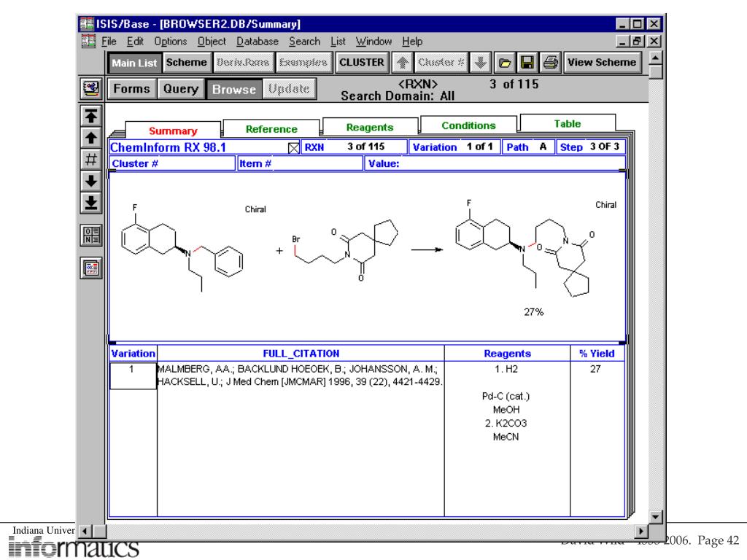Click the cluster down arrow button
Image resolution: width=747 pixels, height=560 pixels.
tap(480, 63)
